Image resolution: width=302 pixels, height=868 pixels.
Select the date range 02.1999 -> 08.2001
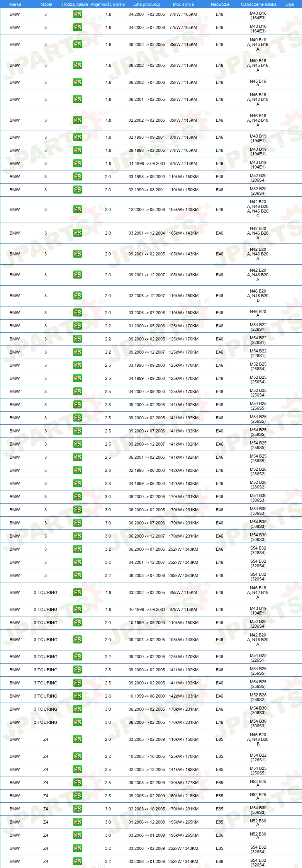[x=147, y=190]
